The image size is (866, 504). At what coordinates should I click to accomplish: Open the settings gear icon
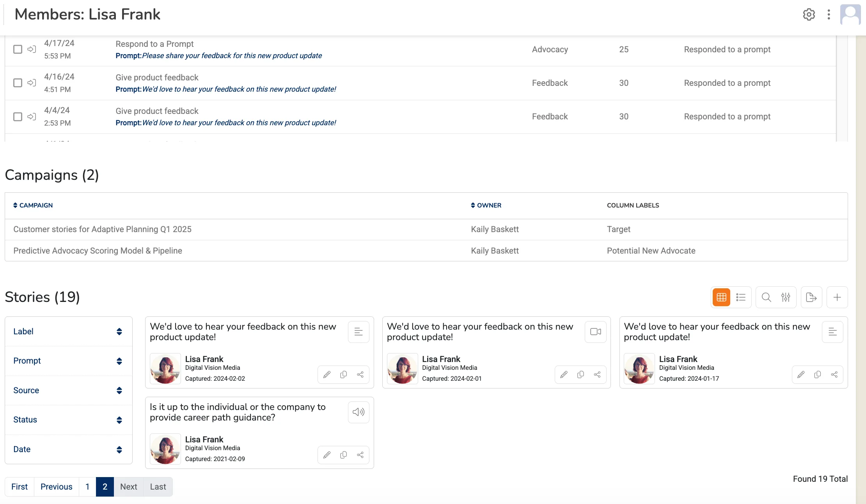point(809,14)
